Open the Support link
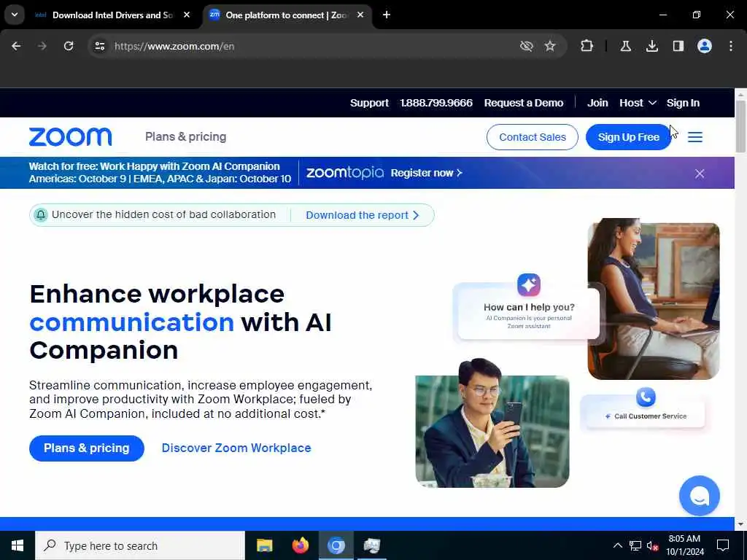Screen dimensions: 747x560 (369, 103)
